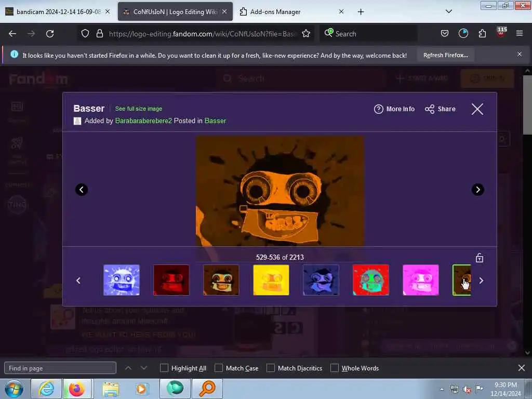This screenshot has width=532, height=399.
Task: Click the main orange Basser image
Action: coord(280,191)
